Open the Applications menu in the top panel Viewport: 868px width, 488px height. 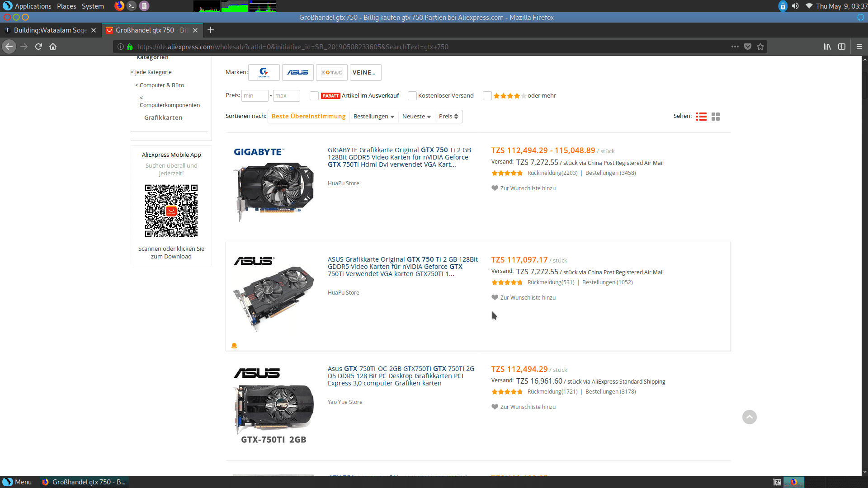point(33,6)
